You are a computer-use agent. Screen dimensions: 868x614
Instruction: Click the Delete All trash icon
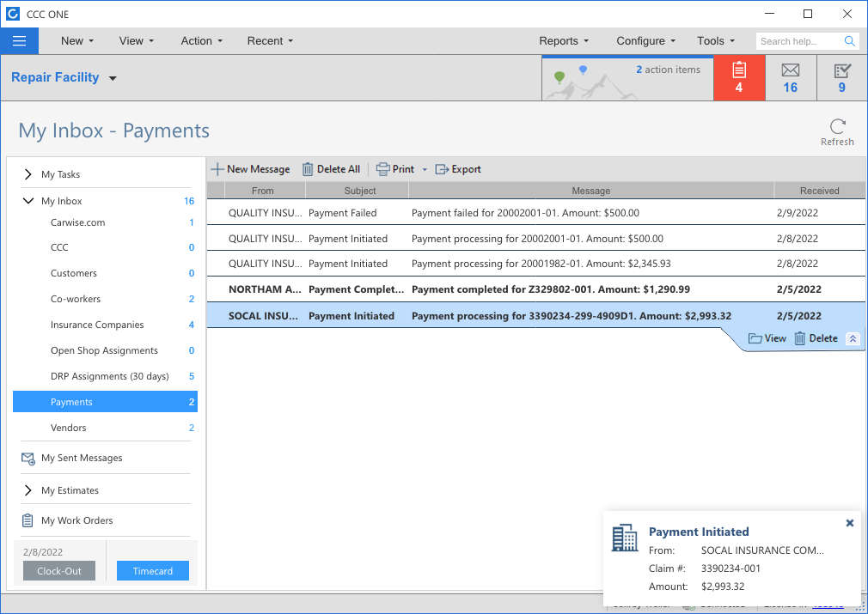pyautogui.click(x=308, y=169)
